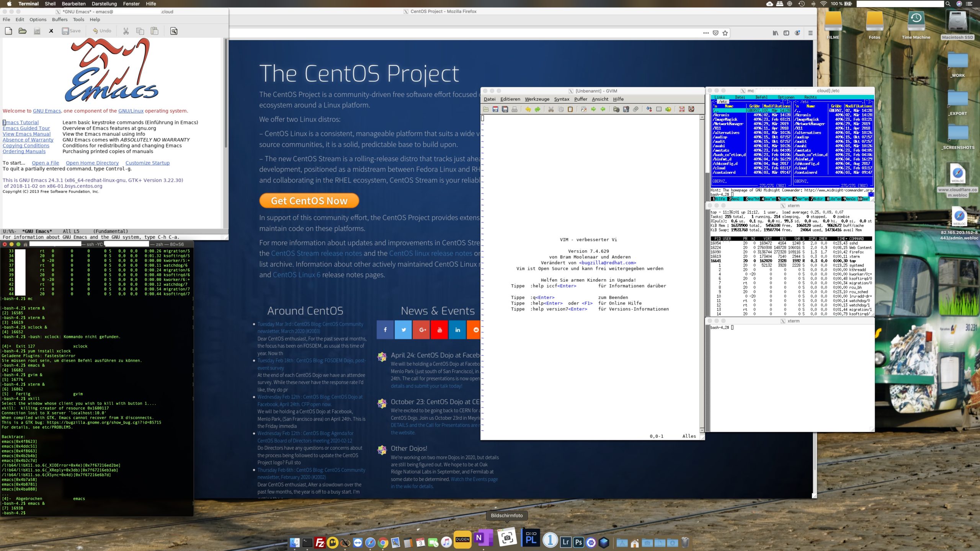Click the Cut scissors icon in GVIM toolbar
980x551 pixels.
[x=551, y=109]
